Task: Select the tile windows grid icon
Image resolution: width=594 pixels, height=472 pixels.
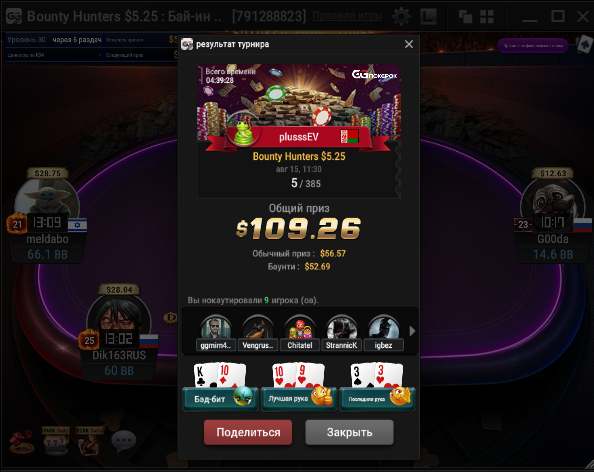Action: 487,17
